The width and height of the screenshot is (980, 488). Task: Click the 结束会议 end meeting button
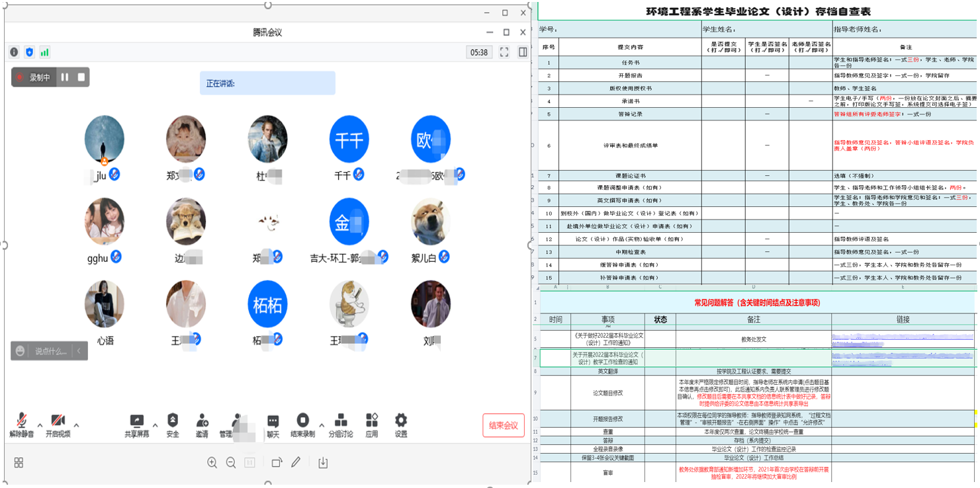pos(503,425)
